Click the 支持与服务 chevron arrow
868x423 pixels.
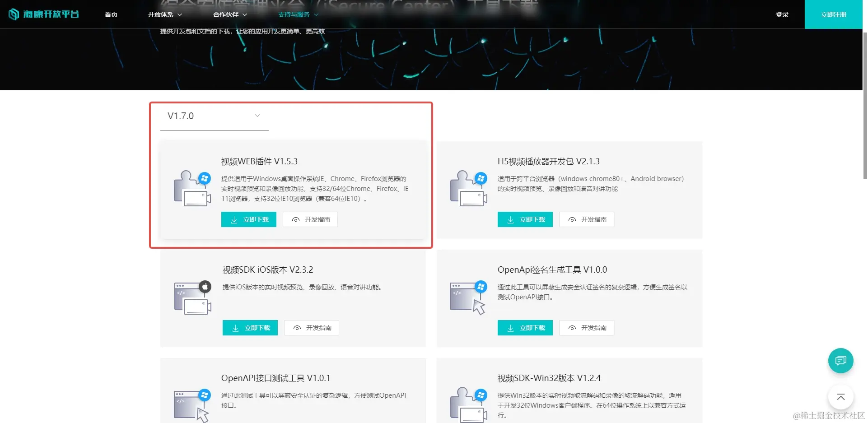(x=316, y=14)
